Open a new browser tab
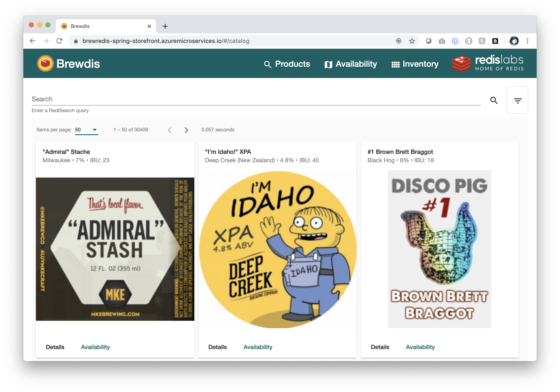The height and width of the screenshot is (392, 560). (x=165, y=26)
